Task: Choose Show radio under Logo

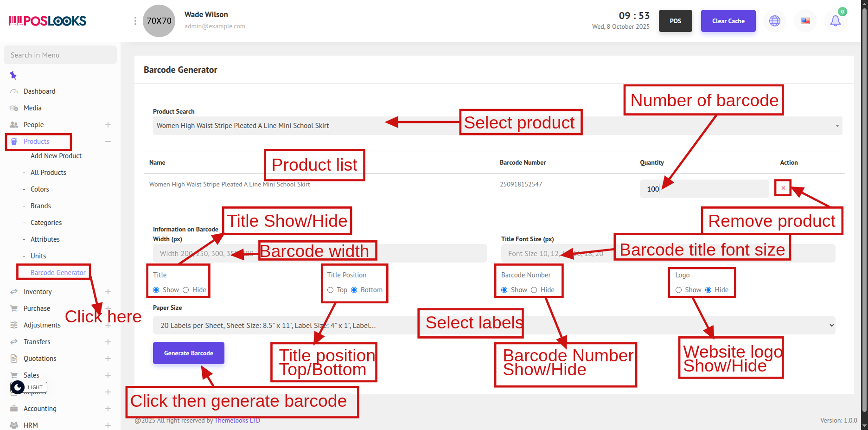Action: tap(678, 290)
